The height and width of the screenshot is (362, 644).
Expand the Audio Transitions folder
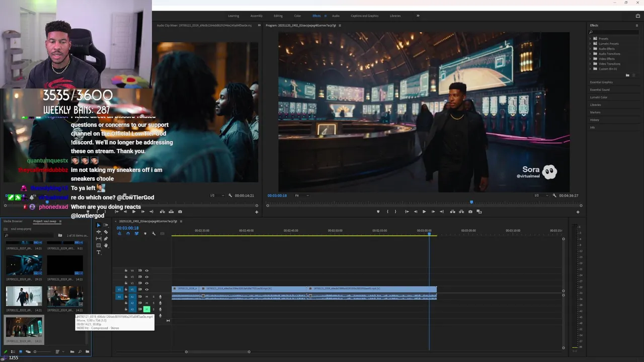point(590,54)
